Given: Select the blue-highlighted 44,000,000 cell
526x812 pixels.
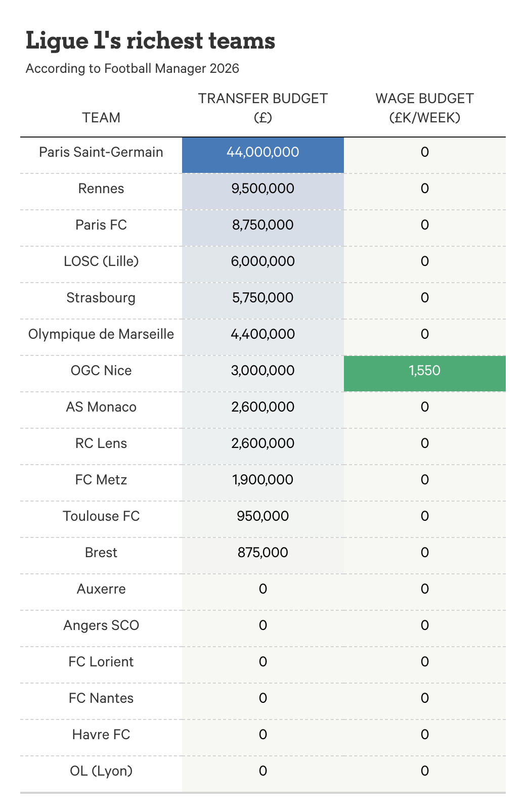Looking at the screenshot, I should click(262, 152).
